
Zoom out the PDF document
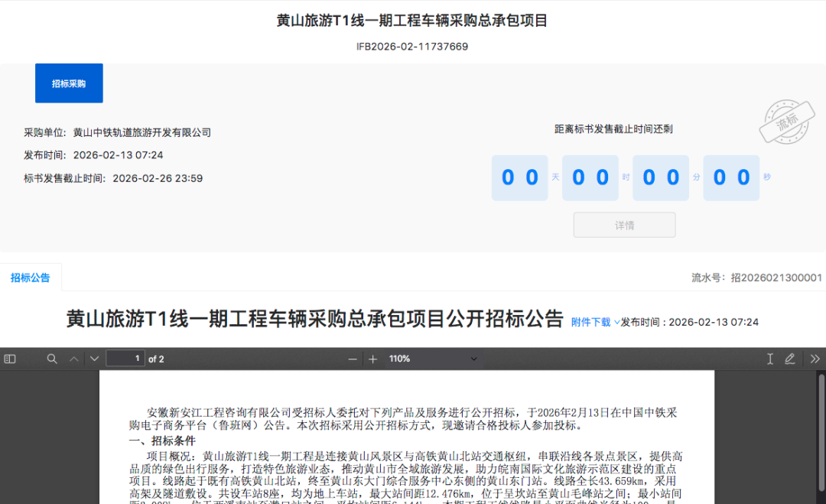point(353,359)
